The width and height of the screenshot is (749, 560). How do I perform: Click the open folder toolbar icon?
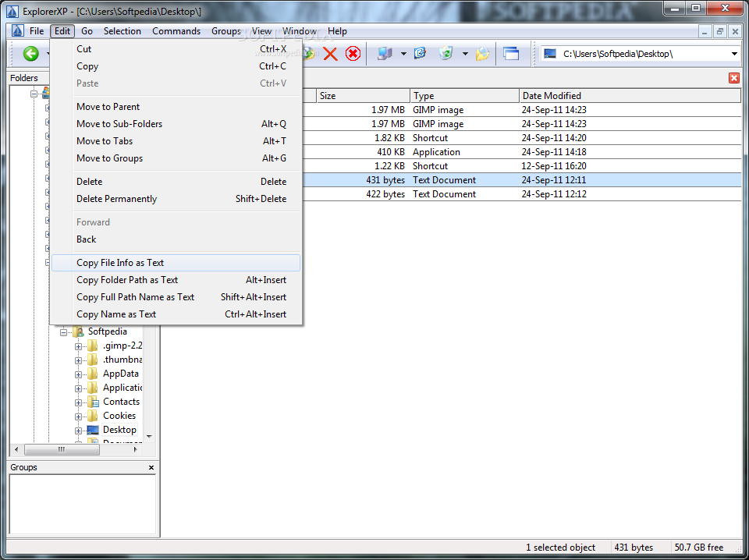tap(482, 54)
